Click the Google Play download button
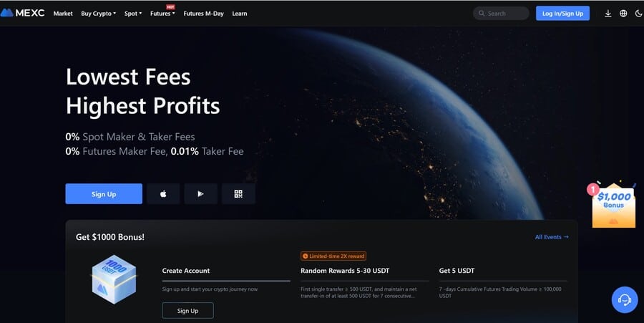 tap(200, 194)
